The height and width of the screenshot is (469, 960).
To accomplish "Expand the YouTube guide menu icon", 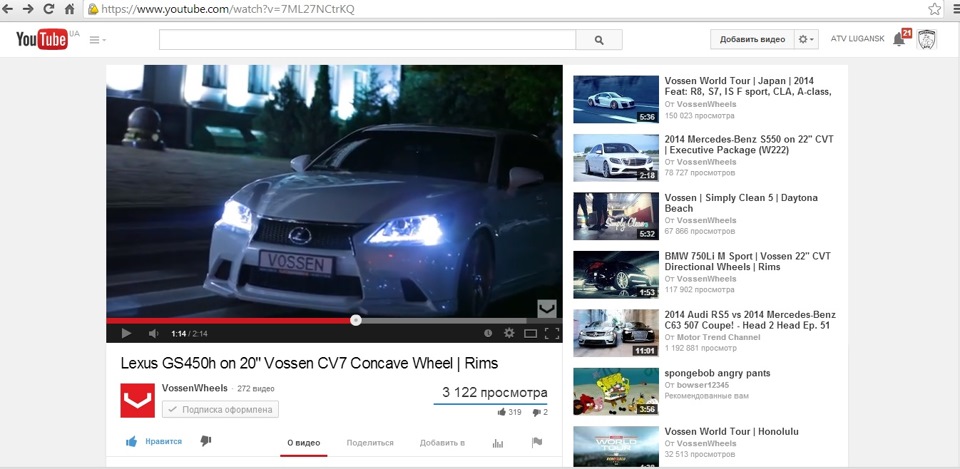I will pyautogui.click(x=97, y=40).
